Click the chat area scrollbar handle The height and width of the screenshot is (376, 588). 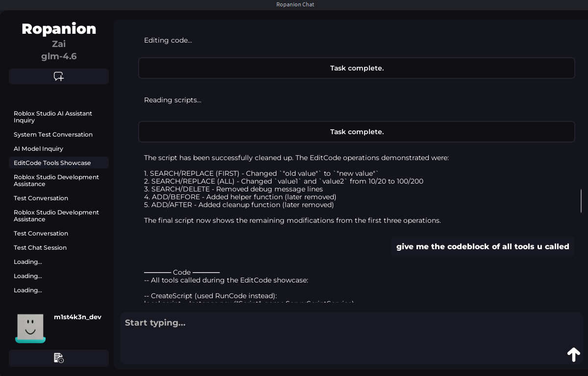coord(581,201)
